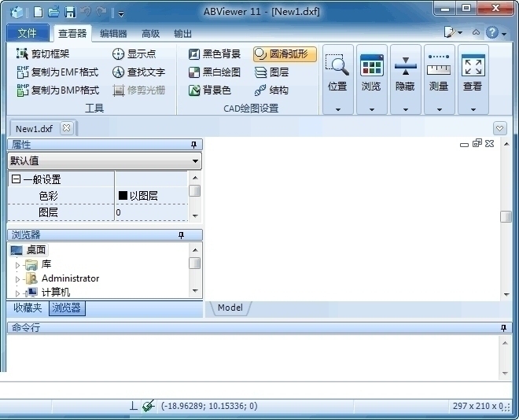Click the Open file icon in quick access toolbar

pos(53,13)
